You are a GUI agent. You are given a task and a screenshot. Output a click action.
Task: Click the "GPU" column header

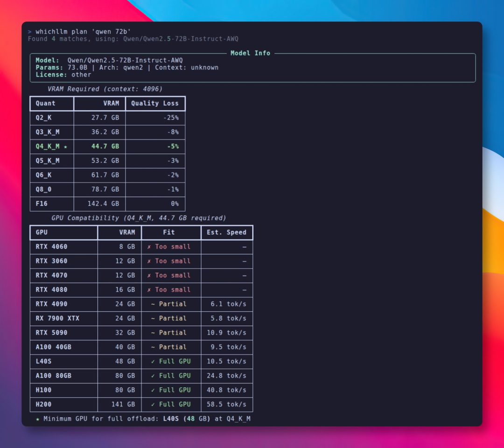point(42,232)
